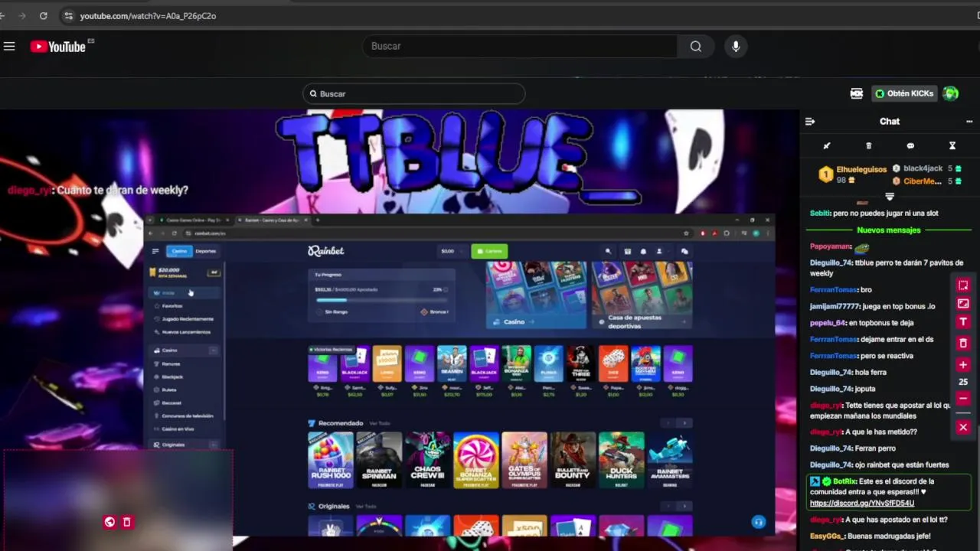Click the dashed selection tool icon
This screenshot has height=551, width=980.
(963, 285)
